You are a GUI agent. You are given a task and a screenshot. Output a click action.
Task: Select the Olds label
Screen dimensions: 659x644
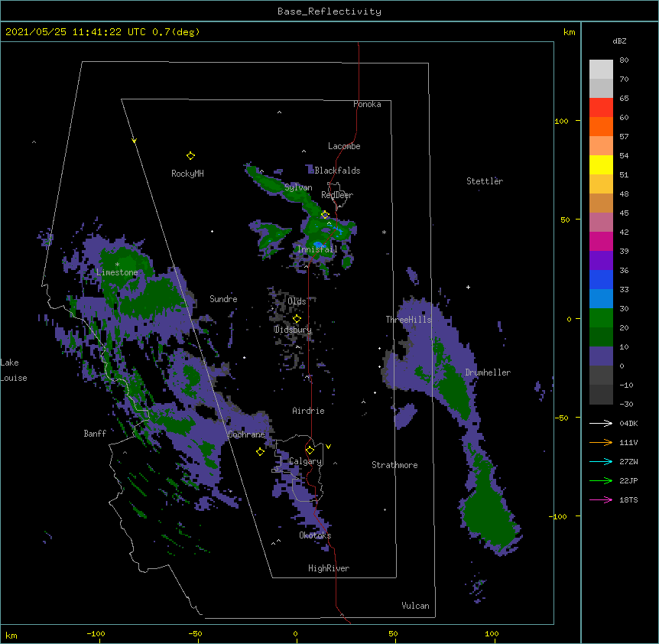pyautogui.click(x=297, y=301)
